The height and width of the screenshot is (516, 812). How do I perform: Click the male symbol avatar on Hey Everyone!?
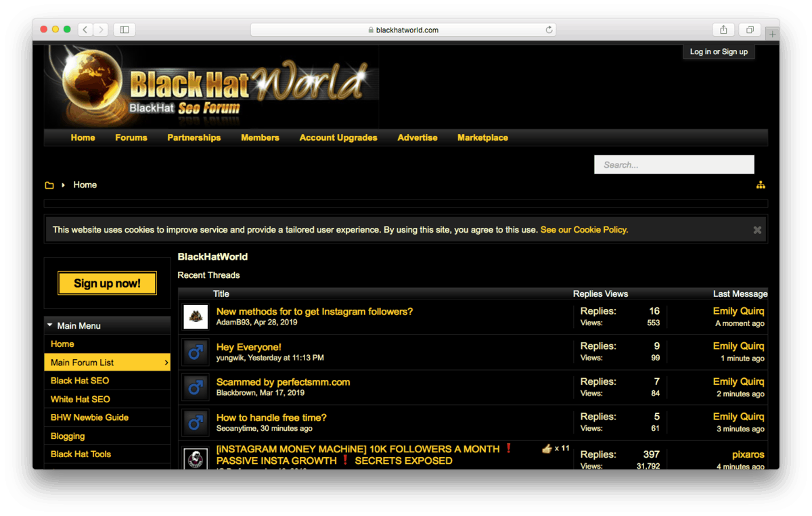195,352
